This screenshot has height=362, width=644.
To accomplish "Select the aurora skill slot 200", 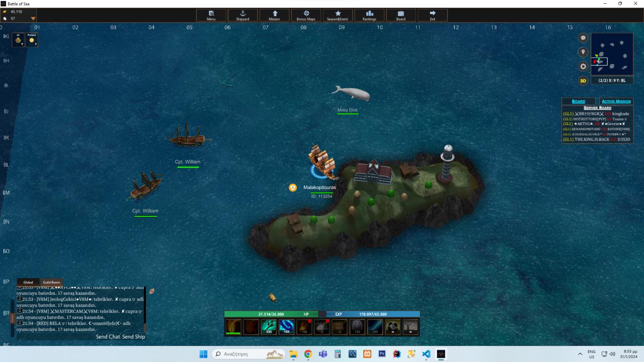I will (x=375, y=327).
